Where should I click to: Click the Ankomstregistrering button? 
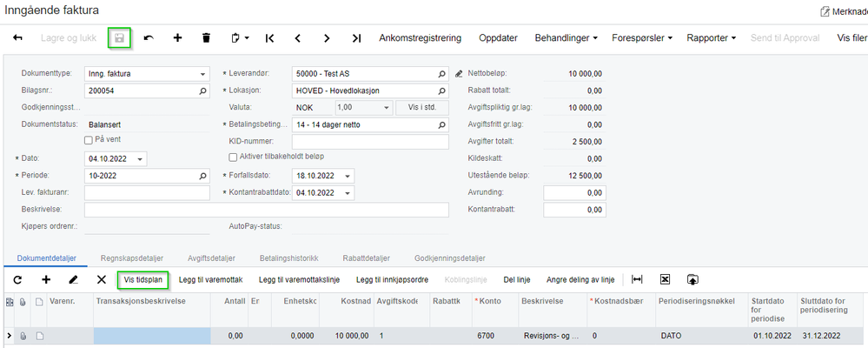tap(421, 37)
